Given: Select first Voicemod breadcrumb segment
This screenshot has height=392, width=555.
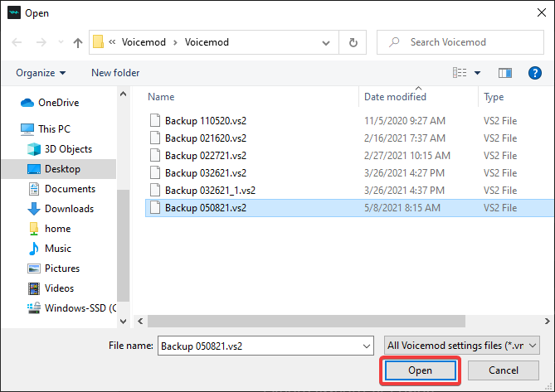Looking at the screenshot, I should pos(144,42).
